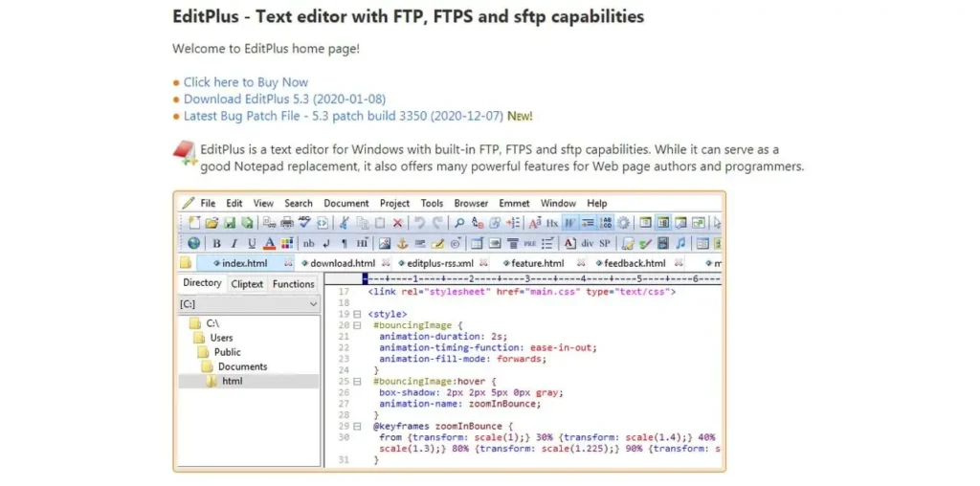Toggle Underline formatting button

pos(252,243)
